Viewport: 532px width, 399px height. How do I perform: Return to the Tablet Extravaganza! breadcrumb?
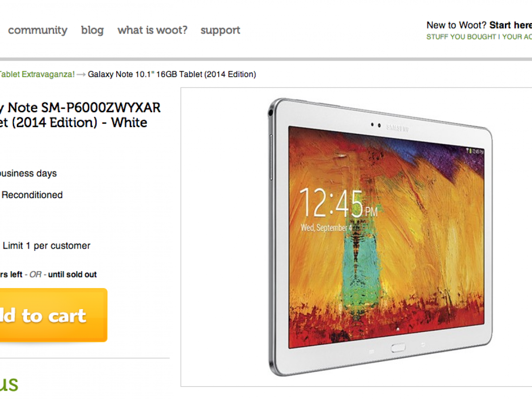tap(37, 74)
